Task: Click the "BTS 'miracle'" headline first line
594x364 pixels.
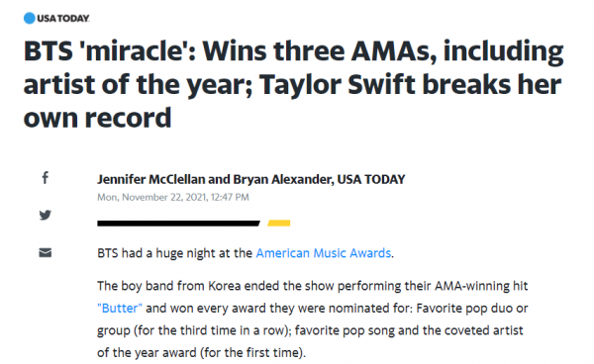Action: point(294,51)
